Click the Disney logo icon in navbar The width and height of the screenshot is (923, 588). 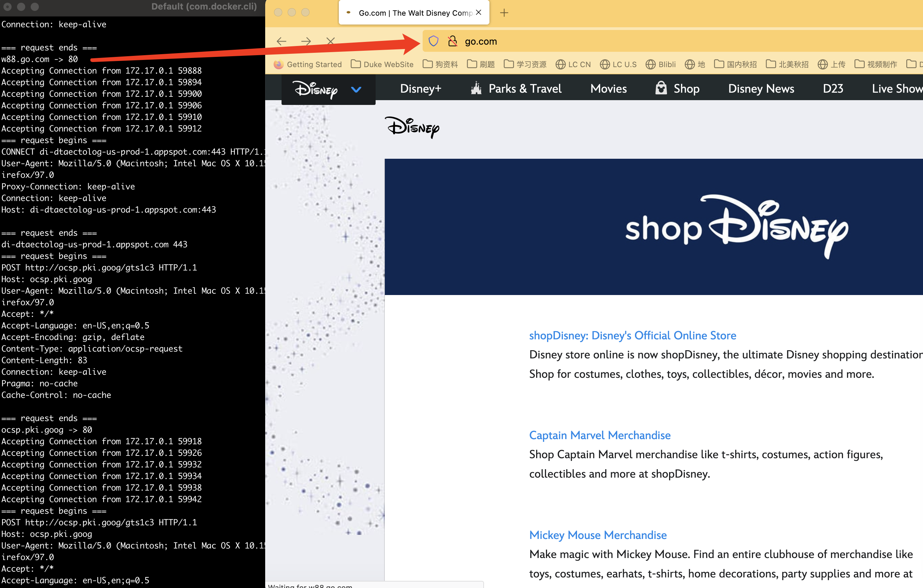[316, 88]
